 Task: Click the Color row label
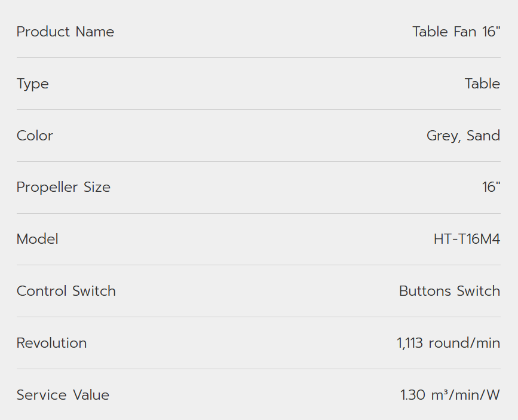pyautogui.click(x=35, y=136)
